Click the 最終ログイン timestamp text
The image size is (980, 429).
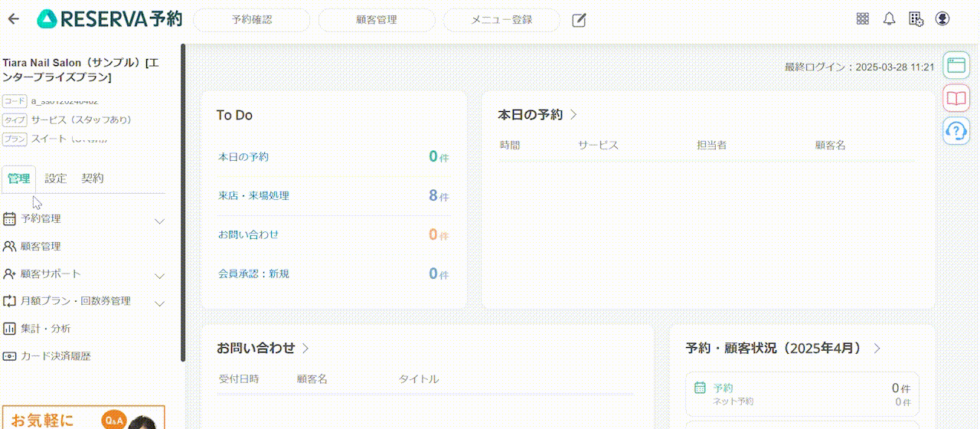pos(859,67)
